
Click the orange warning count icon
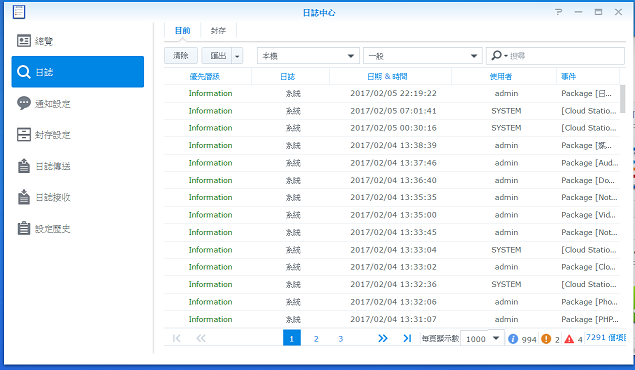(546, 338)
